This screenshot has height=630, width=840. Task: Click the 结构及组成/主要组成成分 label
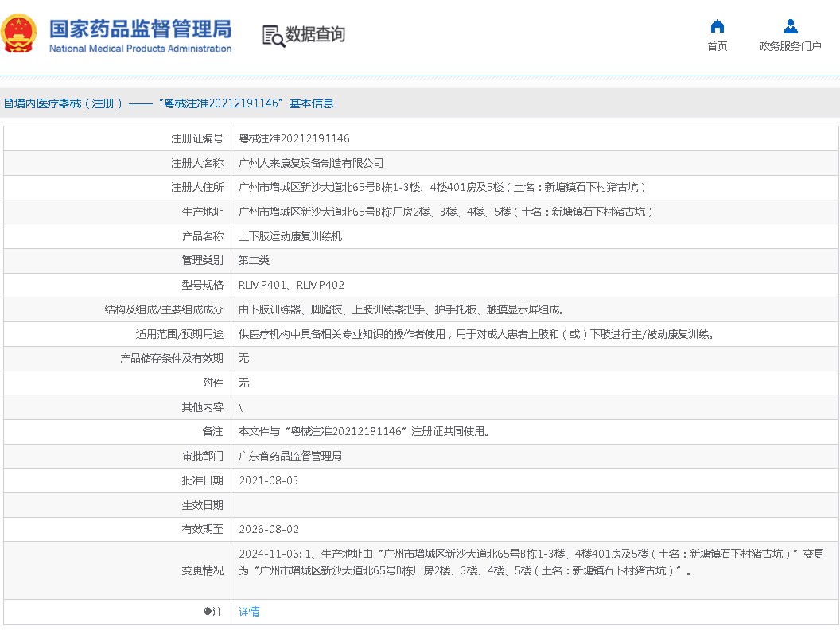coord(163,309)
